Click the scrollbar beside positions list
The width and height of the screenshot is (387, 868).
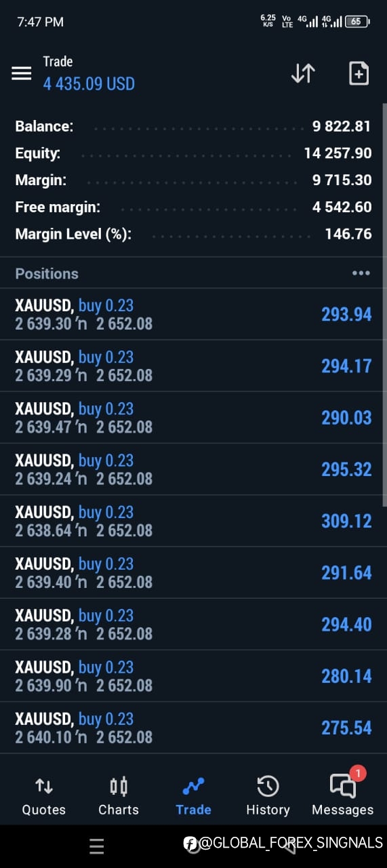coord(385,304)
